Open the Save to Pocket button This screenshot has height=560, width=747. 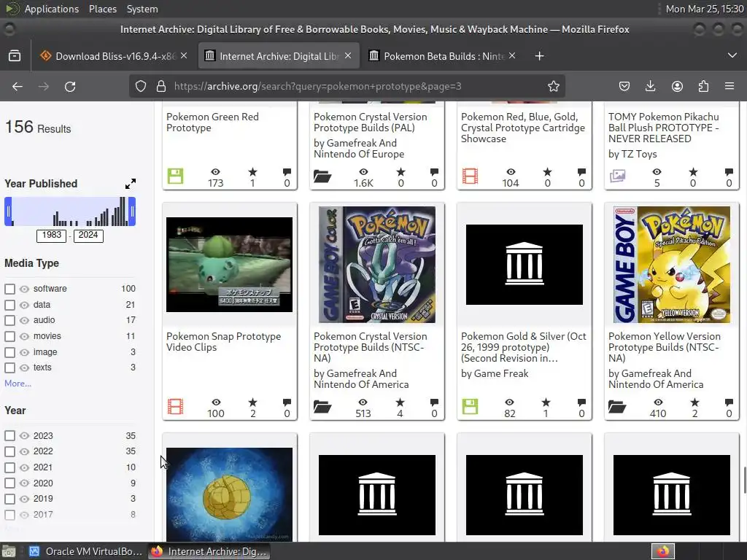click(x=624, y=86)
